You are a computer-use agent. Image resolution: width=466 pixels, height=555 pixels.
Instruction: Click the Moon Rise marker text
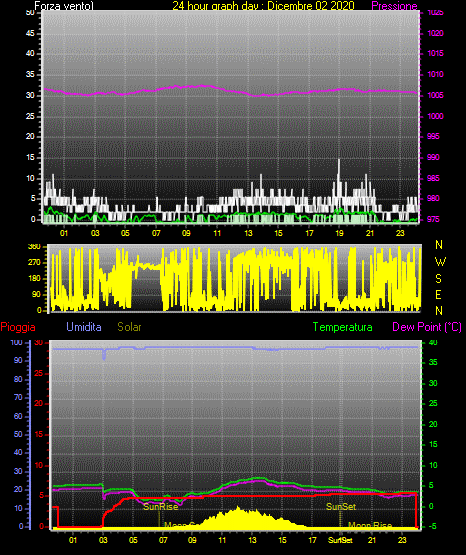[x=370, y=525]
